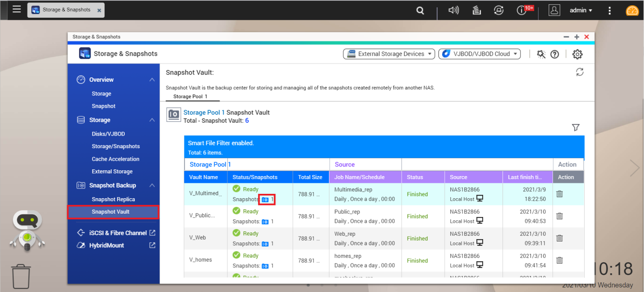Go to Snapshot Replica in sidebar
Image resolution: width=644 pixels, height=292 pixels.
(113, 199)
